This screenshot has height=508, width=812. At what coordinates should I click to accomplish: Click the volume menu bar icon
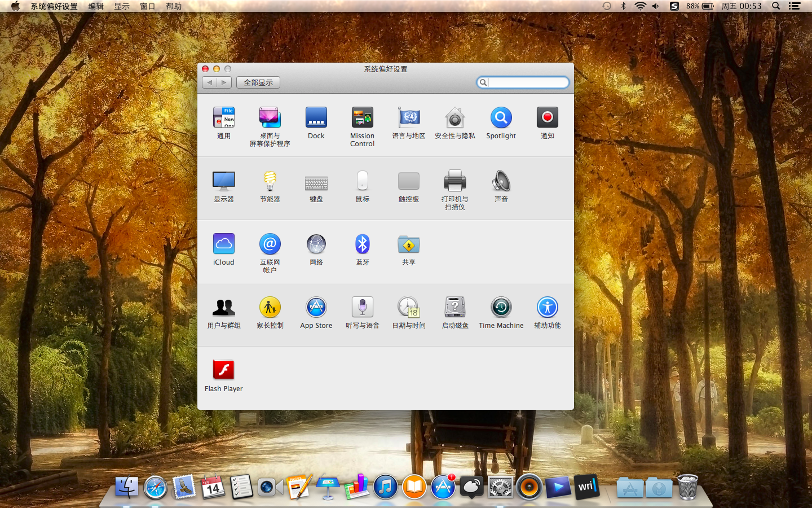click(656, 6)
